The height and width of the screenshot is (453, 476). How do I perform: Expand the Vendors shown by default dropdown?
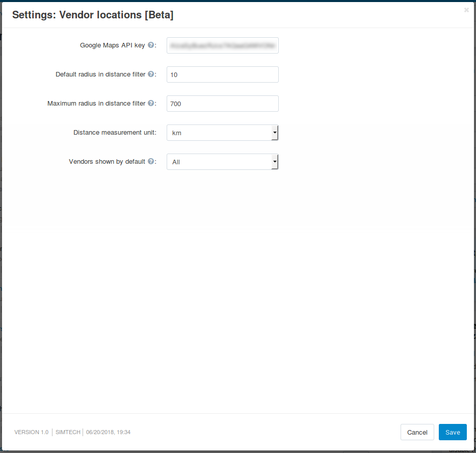[223, 162]
